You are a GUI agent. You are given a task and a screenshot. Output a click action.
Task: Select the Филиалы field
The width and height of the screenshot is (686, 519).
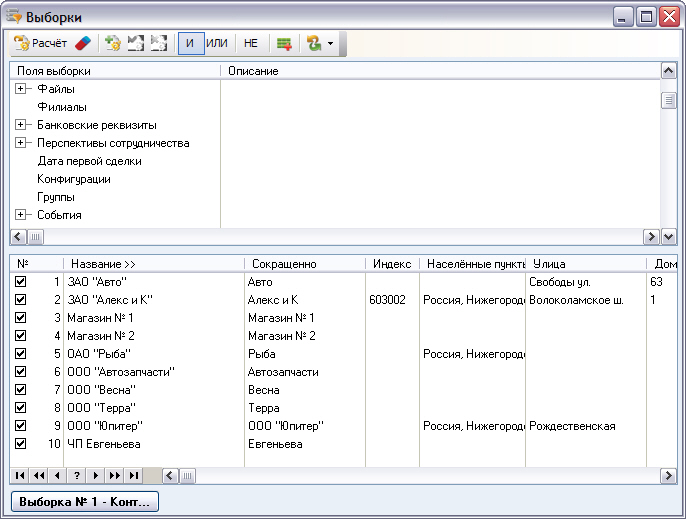pyautogui.click(x=62, y=107)
